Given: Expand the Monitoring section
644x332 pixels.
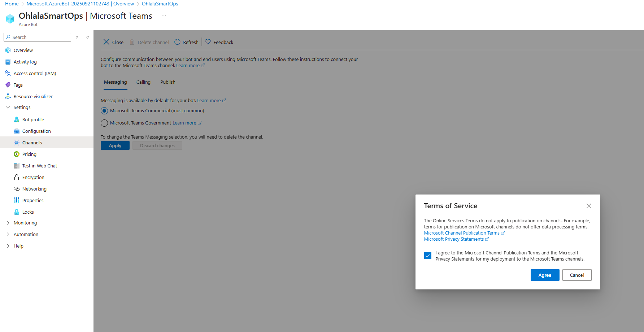Looking at the screenshot, I should point(8,223).
